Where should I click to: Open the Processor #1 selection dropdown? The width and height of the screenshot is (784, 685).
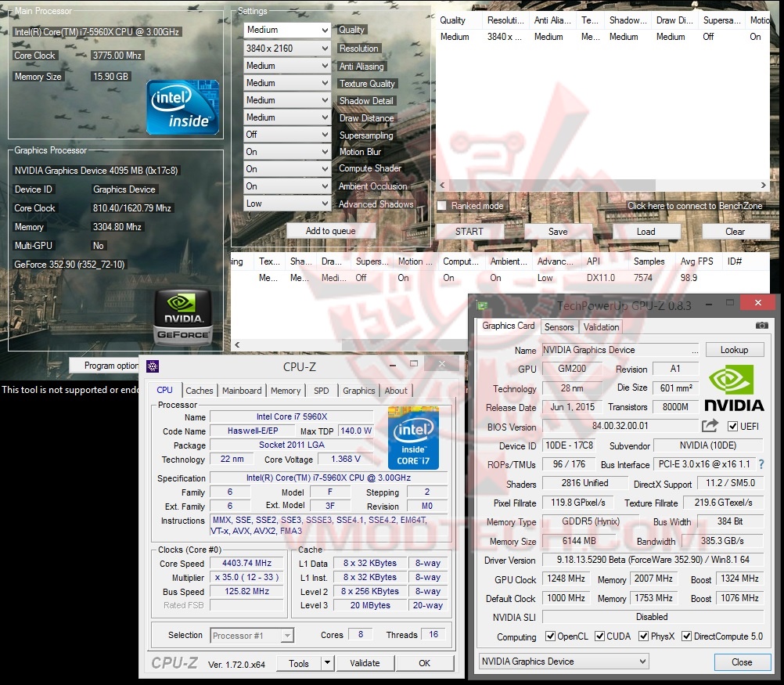[x=252, y=636]
